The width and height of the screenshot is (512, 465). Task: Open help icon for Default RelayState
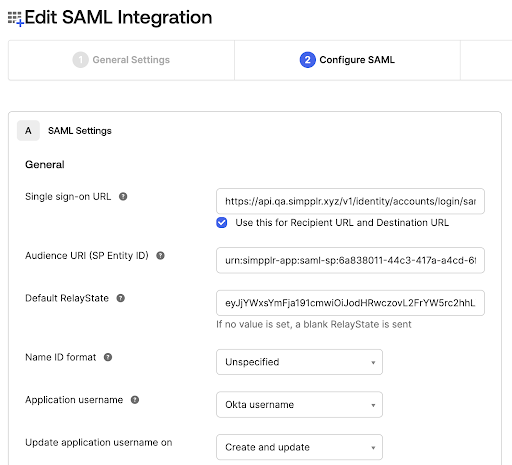click(x=121, y=298)
